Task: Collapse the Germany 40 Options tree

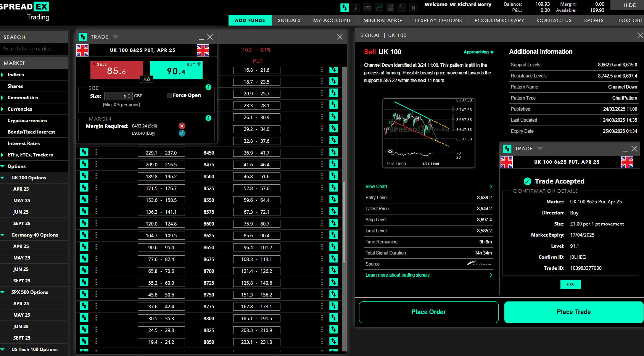Action: (x=3, y=235)
